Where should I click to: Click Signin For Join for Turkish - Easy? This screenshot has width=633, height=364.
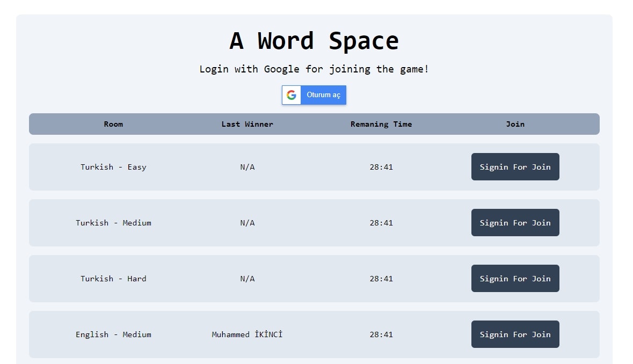515,167
